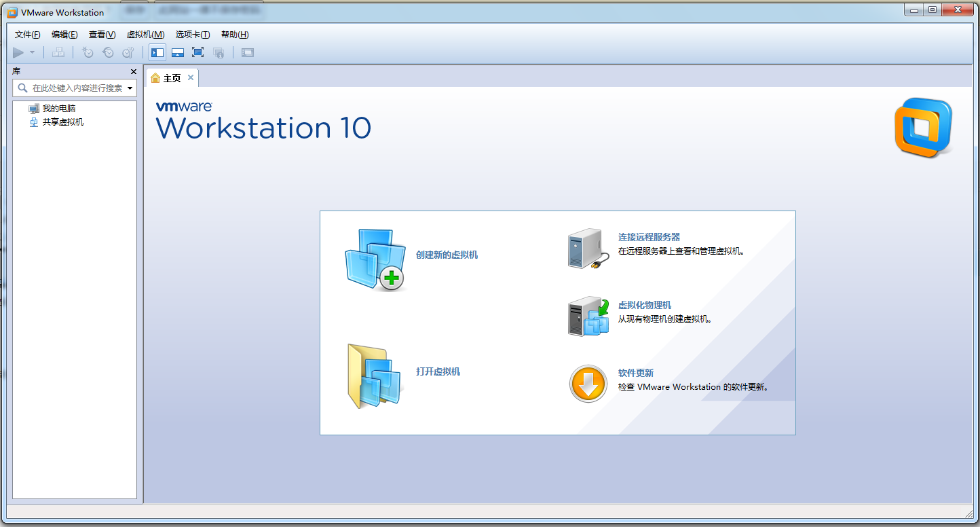Select the 主页 home tab

tap(167, 78)
